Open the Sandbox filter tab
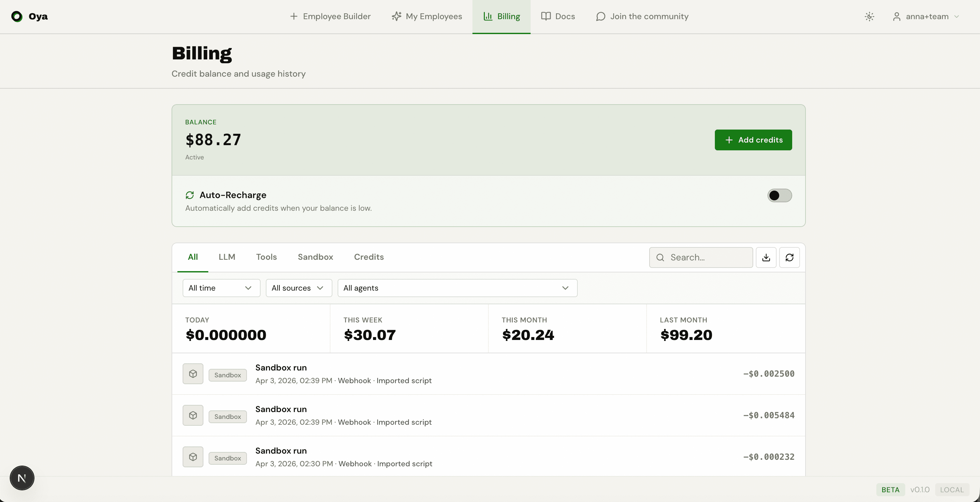This screenshot has height=502, width=980. 315,257
